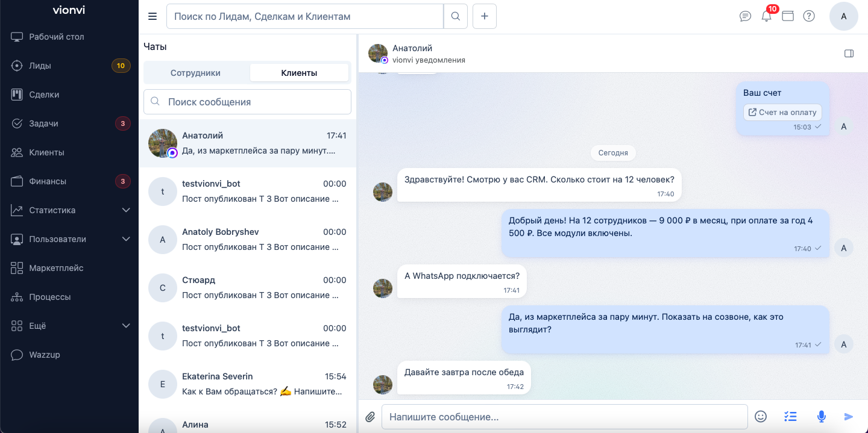Click Задачи badge count 3

pos(122,123)
